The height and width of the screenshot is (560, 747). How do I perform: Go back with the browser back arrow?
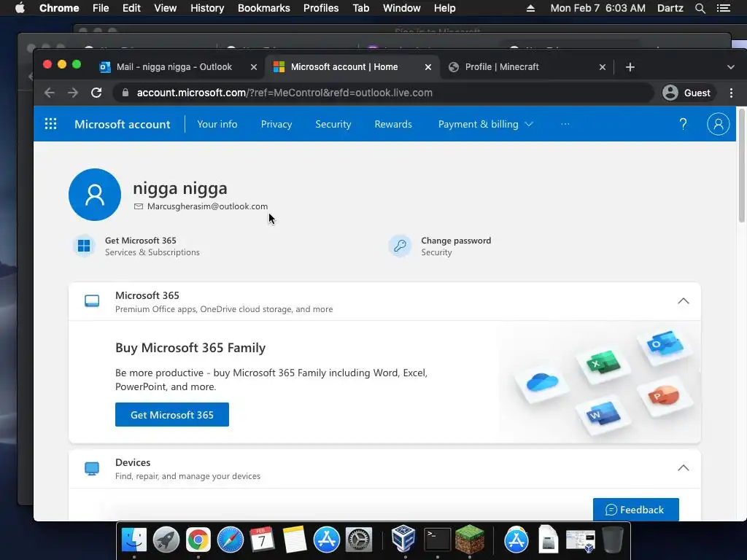[50, 93]
